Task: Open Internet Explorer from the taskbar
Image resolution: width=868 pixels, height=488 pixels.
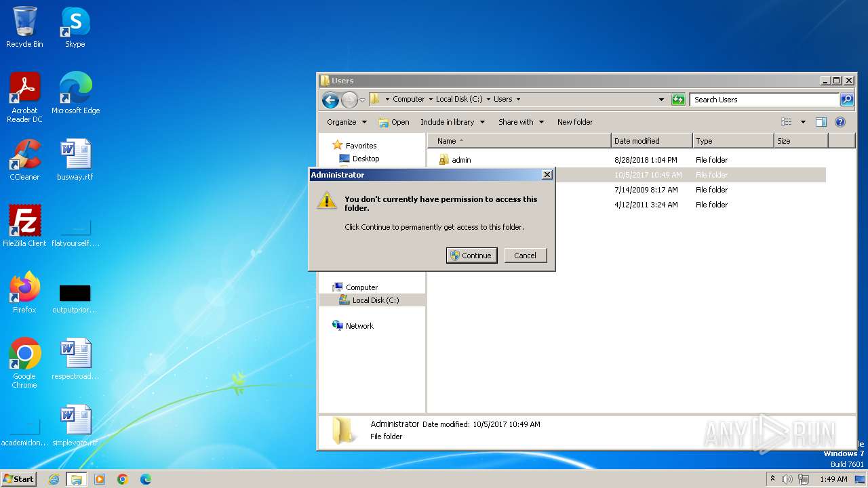Action: click(x=54, y=479)
